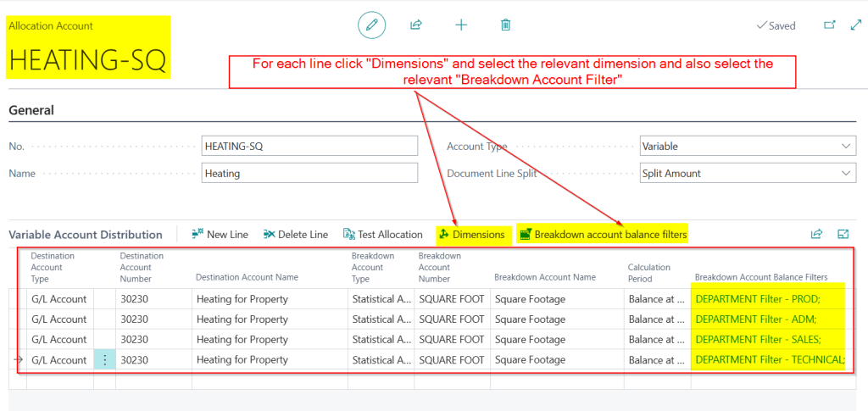The height and width of the screenshot is (411, 868).
Task: Expand the Document Line Split dropdown
Action: [747, 173]
